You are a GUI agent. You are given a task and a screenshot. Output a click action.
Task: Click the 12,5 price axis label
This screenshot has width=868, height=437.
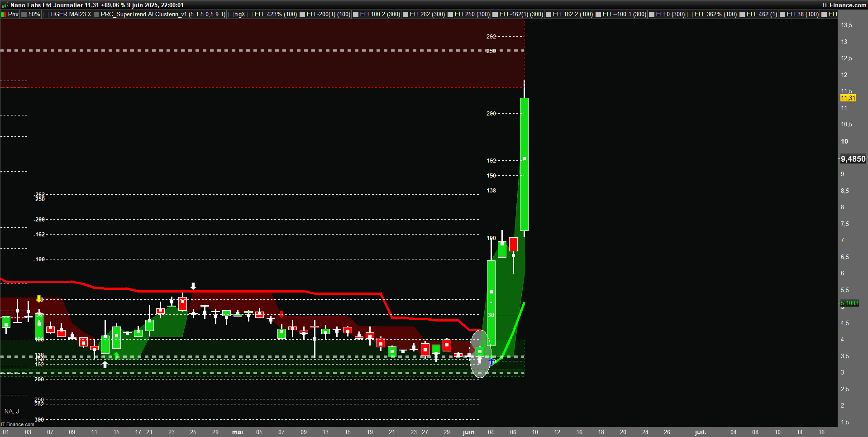click(x=846, y=58)
